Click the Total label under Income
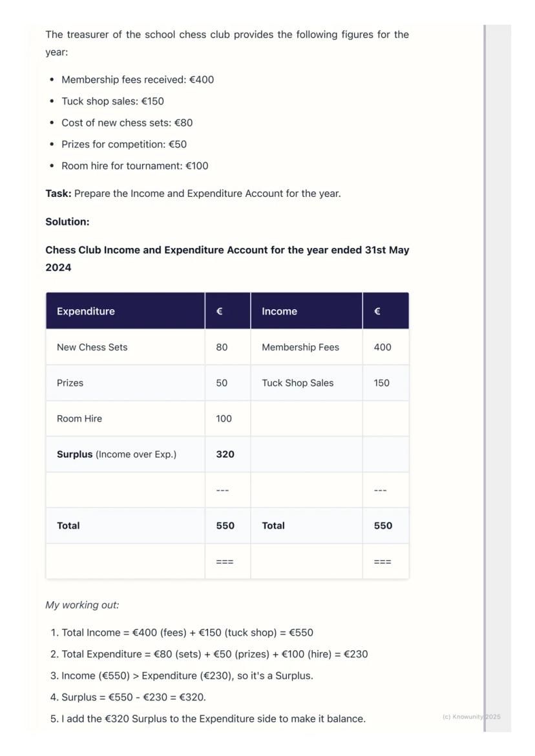This screenshot has height=756, width=535. [273, 526]
